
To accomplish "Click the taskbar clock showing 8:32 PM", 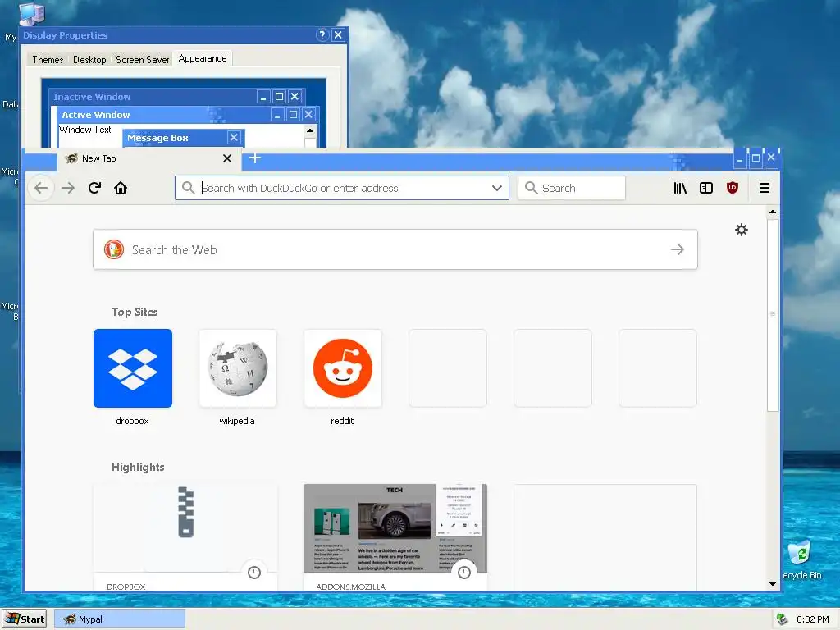I will (x=812, y=619).
